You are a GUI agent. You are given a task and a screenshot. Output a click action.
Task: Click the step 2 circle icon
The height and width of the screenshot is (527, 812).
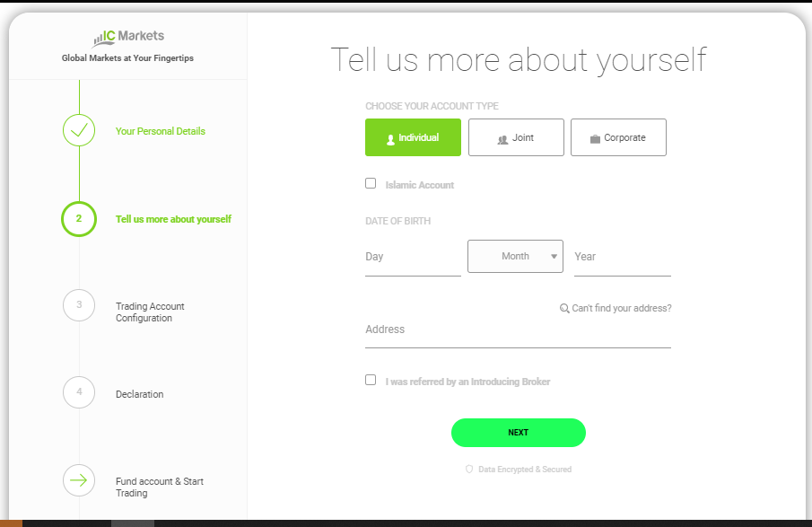coord(79,219)
